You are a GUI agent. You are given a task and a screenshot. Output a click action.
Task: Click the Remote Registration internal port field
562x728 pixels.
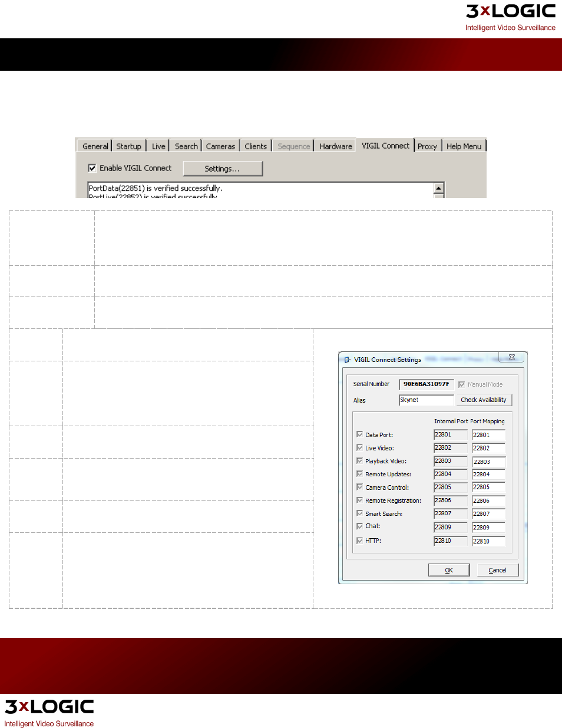[451, 500]
